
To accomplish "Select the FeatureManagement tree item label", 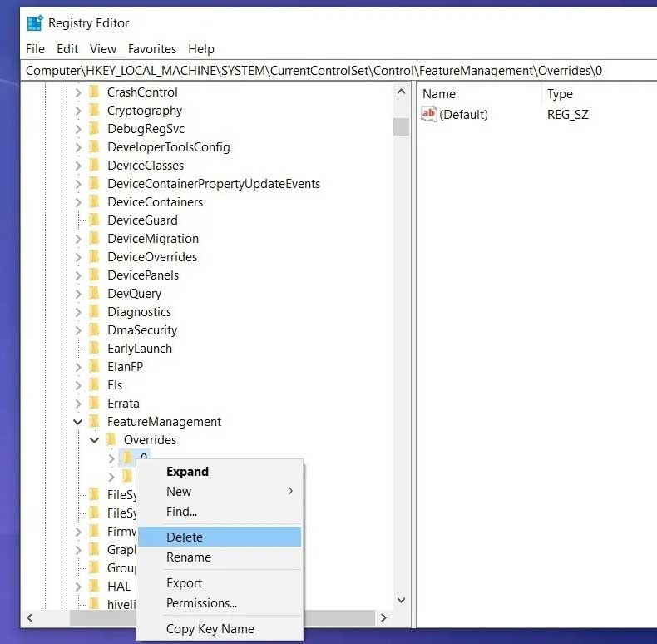I will 164,421.
